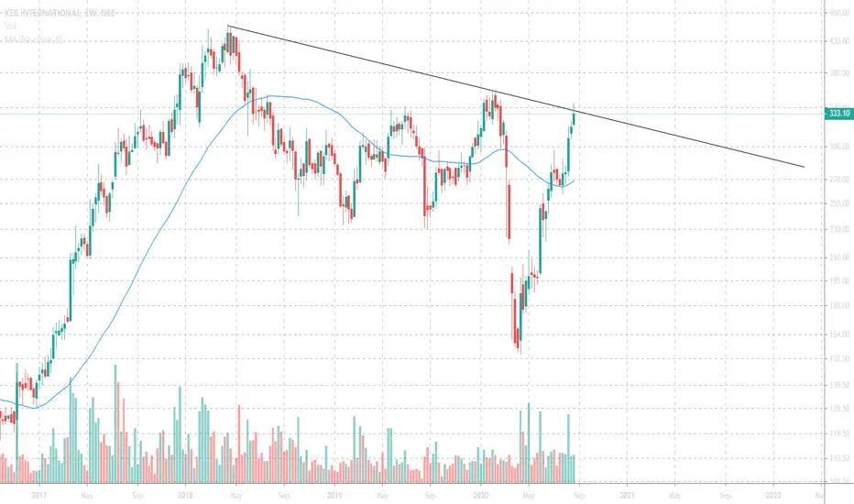Click the 300.00 price scale label
The width and height of the screenshot is (854, 504).
[839, 147]
